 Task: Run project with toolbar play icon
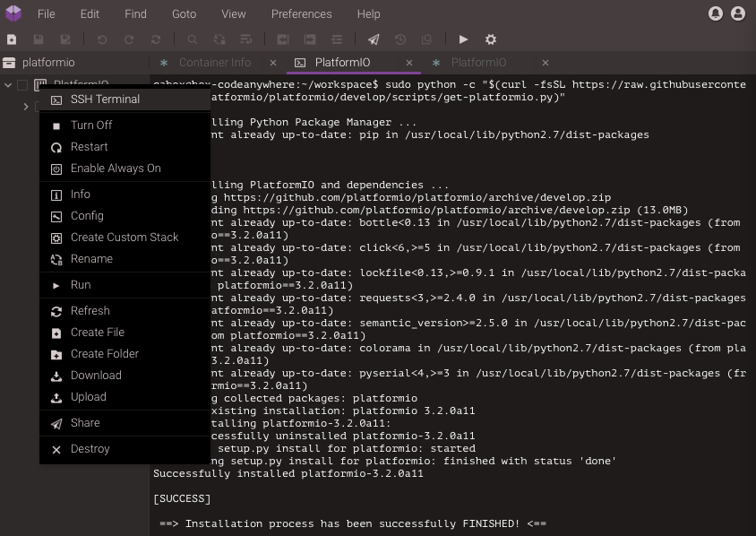463,39
